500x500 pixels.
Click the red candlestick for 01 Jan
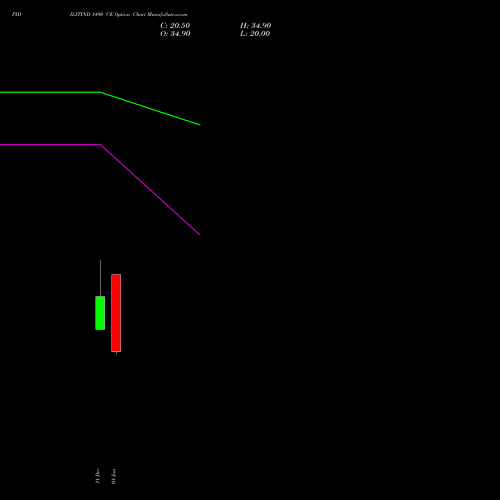pyautogui.click(x=116, y=313)
